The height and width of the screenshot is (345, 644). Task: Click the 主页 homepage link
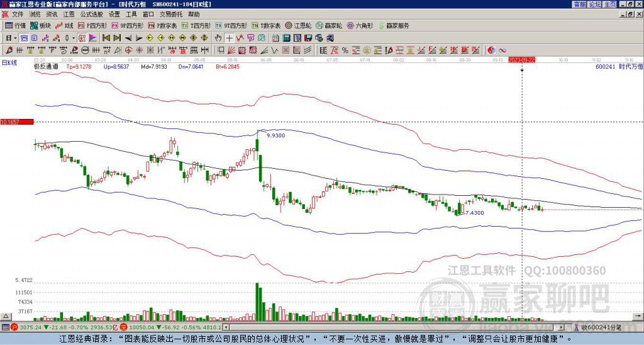click(x=610, y=4)
